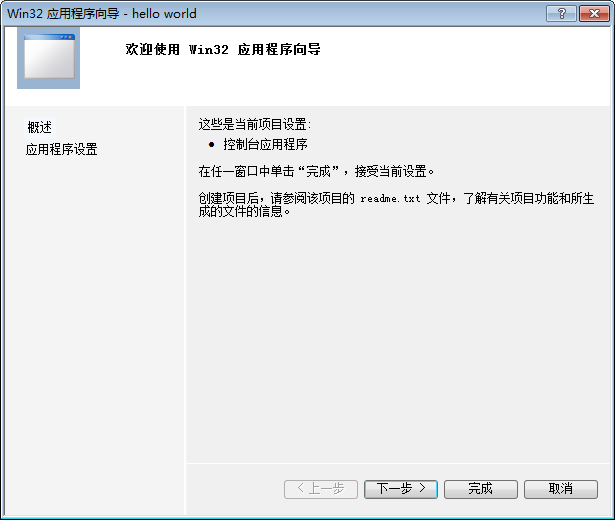Close the Win32 wizard dialog
Image resolution: width=615 pixels, height=520 pixels.
tap(594, 14)
